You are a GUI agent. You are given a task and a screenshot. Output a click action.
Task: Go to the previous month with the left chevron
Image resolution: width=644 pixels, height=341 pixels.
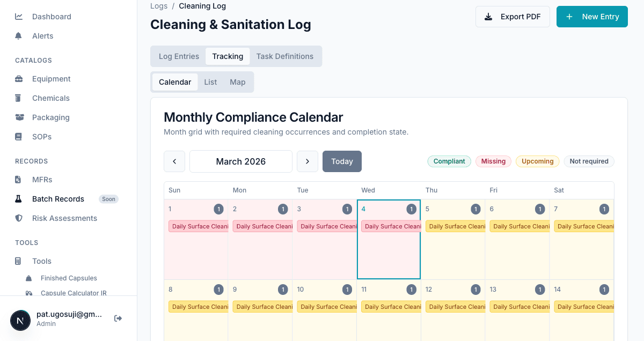click(x=174, y=161)
